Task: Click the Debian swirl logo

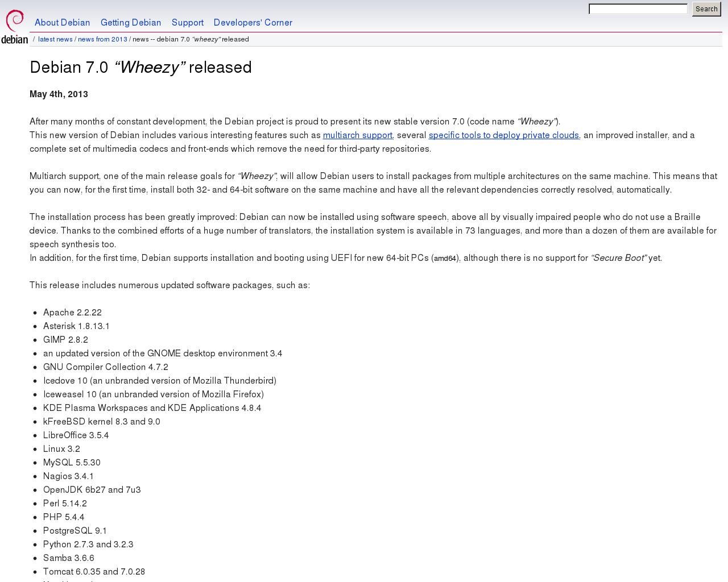Action: [x=14, y=27]
